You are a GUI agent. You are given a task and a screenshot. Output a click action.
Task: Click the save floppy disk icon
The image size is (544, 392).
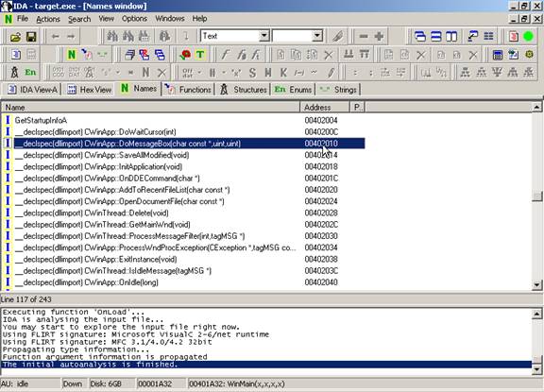click(31, 37)
